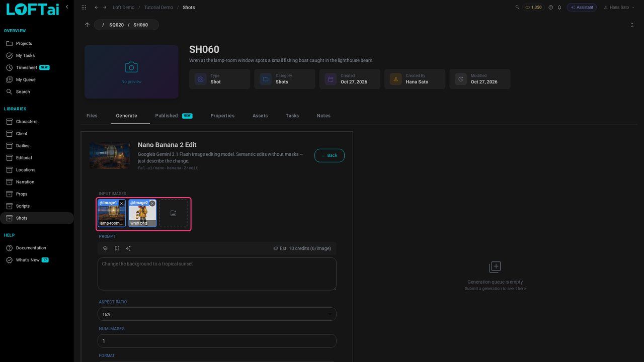Click the No preview camera thumbnail
The image size is (644, 362).
tap(131, 72)
